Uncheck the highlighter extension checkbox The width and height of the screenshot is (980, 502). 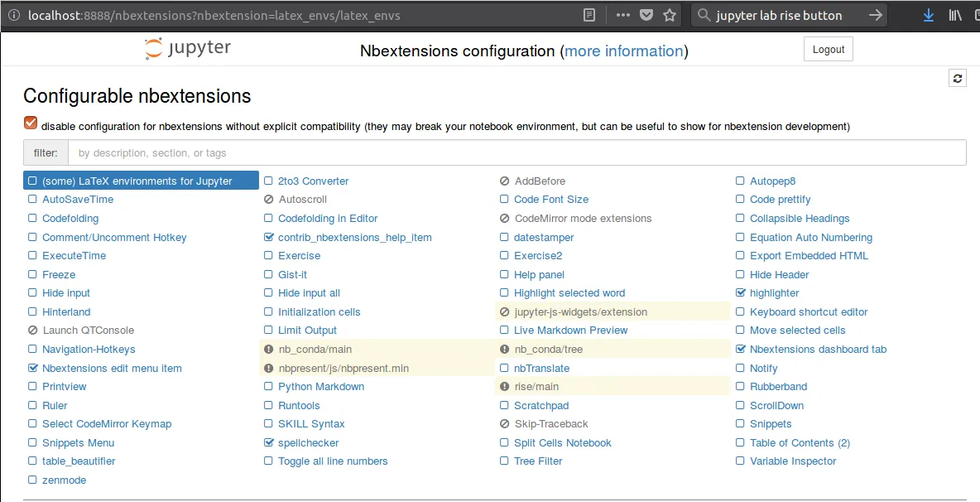click(741, 293)
